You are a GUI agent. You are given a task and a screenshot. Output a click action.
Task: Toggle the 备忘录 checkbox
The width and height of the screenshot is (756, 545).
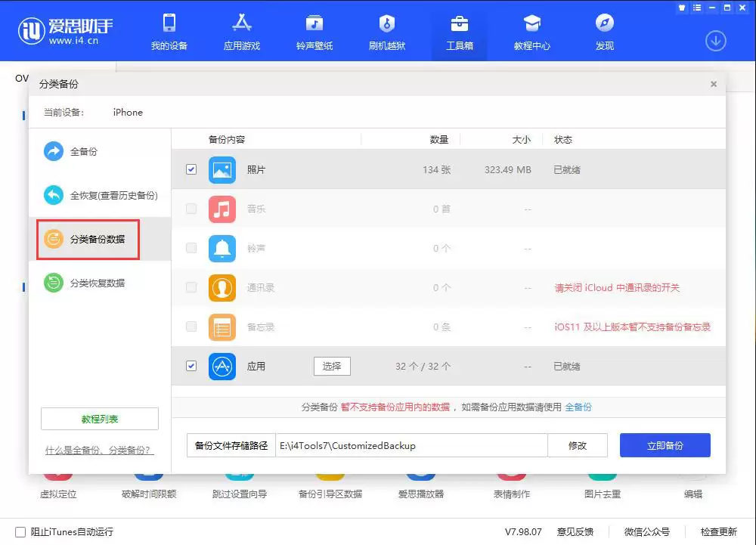(x=191, y=327)
